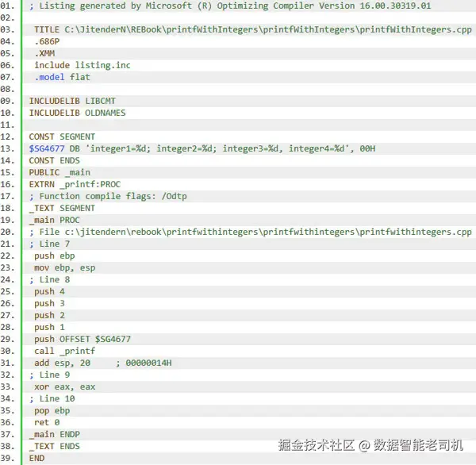Select 'push 3' instruction
476x465 pixels.
pos(49,303)
